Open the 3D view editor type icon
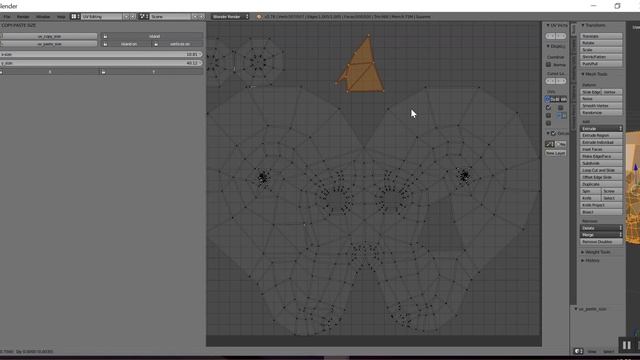Image resolution: width=640 pixels, height=360 pixels. pyautogui.click(x=578, y=351)
